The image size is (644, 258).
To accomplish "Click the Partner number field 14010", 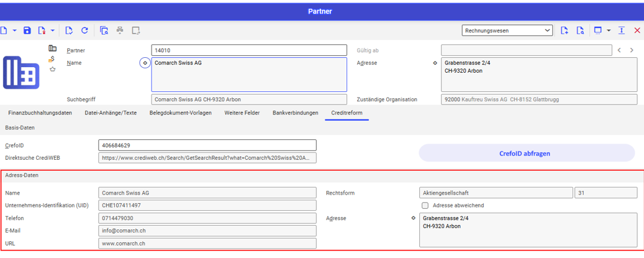I will (248, 50).
